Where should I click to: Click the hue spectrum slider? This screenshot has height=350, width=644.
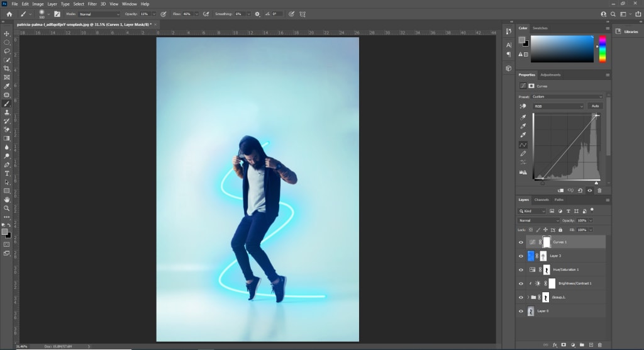pos(602,49)
